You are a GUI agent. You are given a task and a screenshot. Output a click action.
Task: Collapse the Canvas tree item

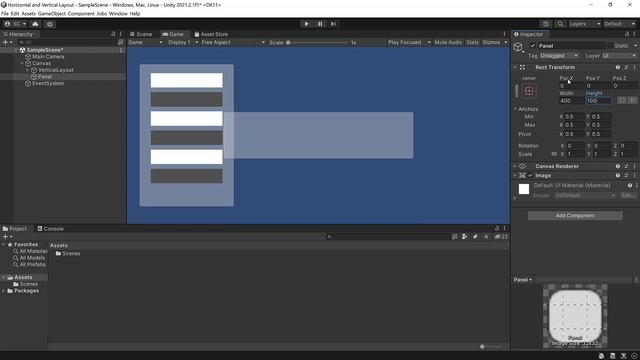22,63
